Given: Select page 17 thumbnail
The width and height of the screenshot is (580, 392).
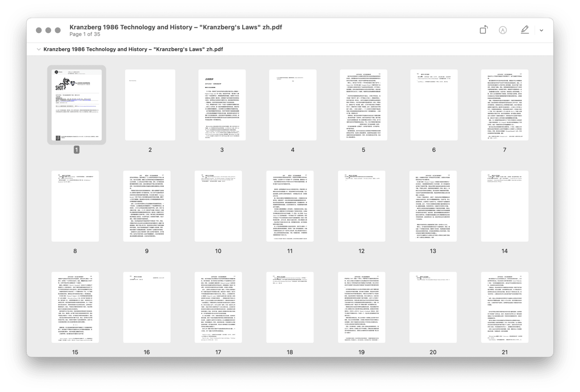Looking at the screenshot, I should tap(218, 307).
